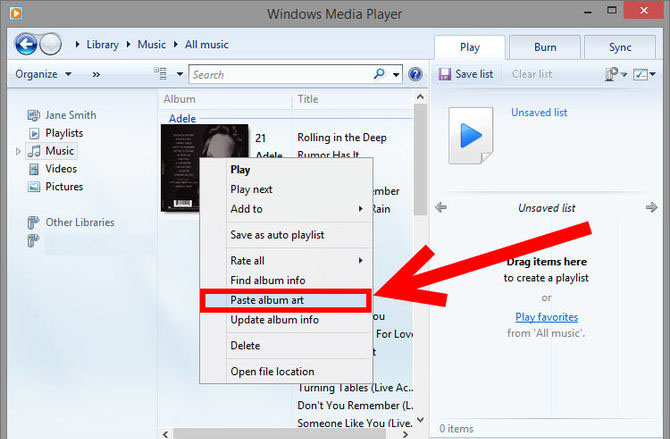Open the Help question mark icon
This screenshot has height=439, width=670.
click(415, 74)
